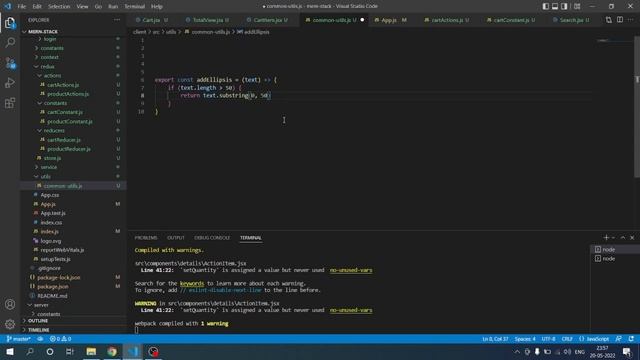This screenshot has width=640, height=360.
Task: Open the Selection menu
Action: pyautogui.click(x=59, y=6)
